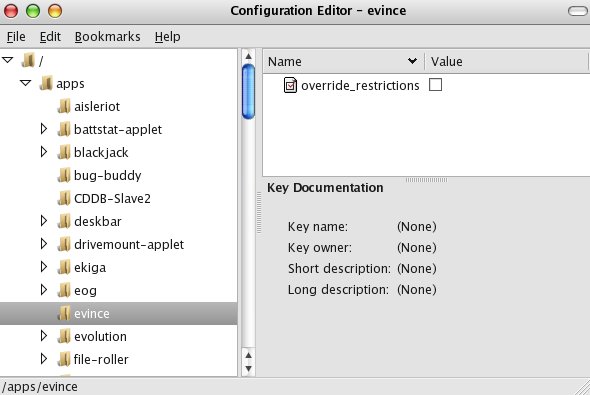Click the top scroll-up arrow of tree scrollbar
The height and width of the screenshot is (395, 590).
click(248, 56)
